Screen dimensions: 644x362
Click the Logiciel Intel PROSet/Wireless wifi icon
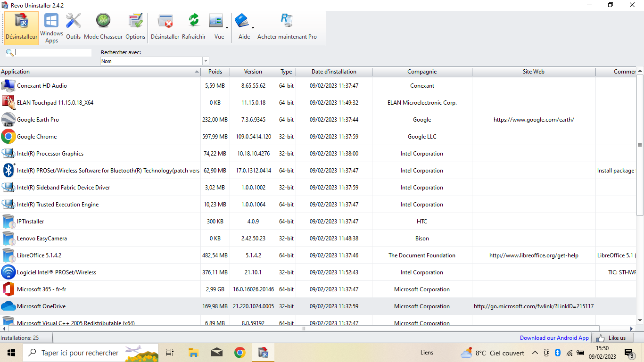(8, 272)
